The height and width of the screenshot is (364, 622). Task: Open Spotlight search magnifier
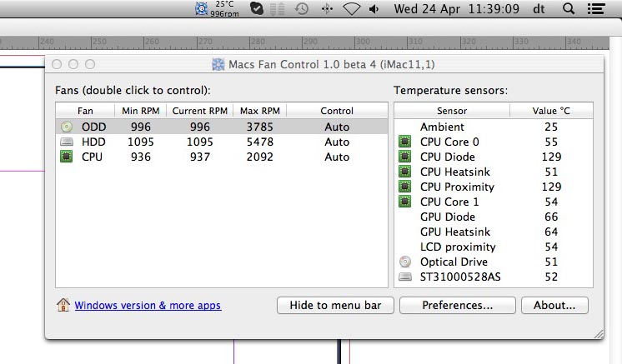point(569,8)
